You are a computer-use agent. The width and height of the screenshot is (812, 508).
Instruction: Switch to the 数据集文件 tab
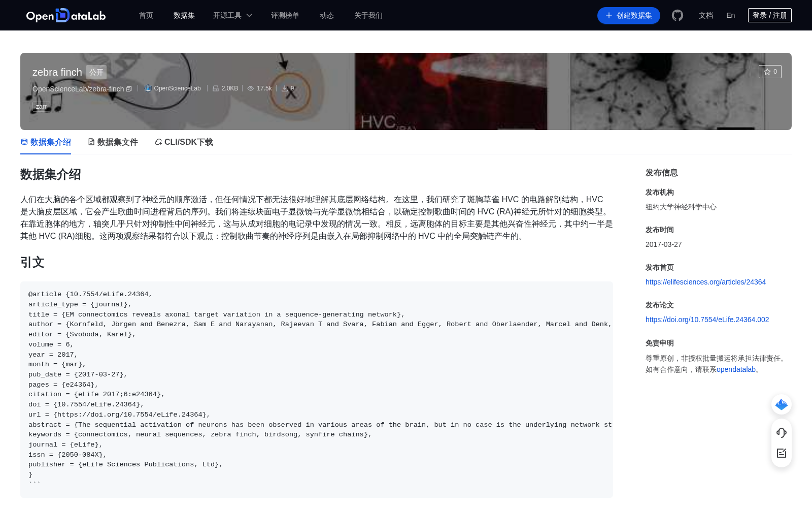point(113,142)
